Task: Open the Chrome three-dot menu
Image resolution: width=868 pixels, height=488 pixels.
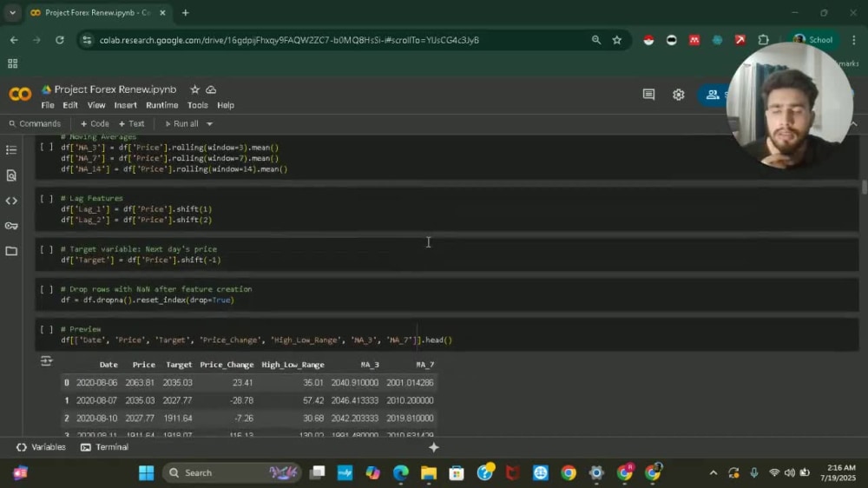Action: click(x=854, y=40)
